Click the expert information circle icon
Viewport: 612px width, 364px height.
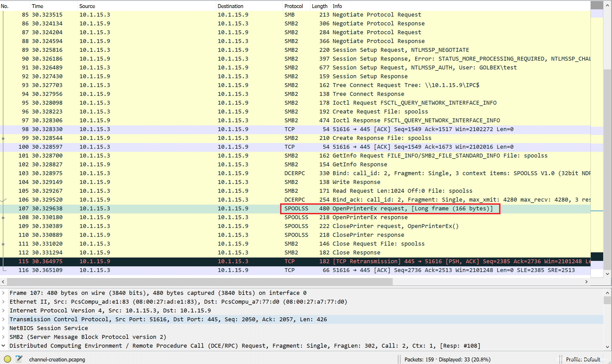8,359
